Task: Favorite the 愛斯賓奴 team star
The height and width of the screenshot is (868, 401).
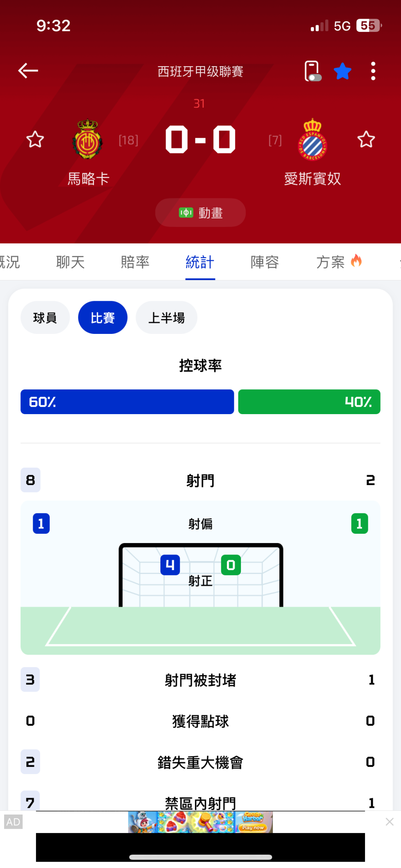Action: pyautogui.click(x=366, y=140)
